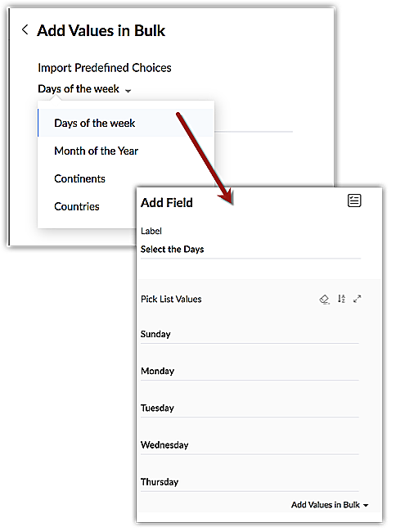Select Continents from predefined choices

(x=79, y=178)
